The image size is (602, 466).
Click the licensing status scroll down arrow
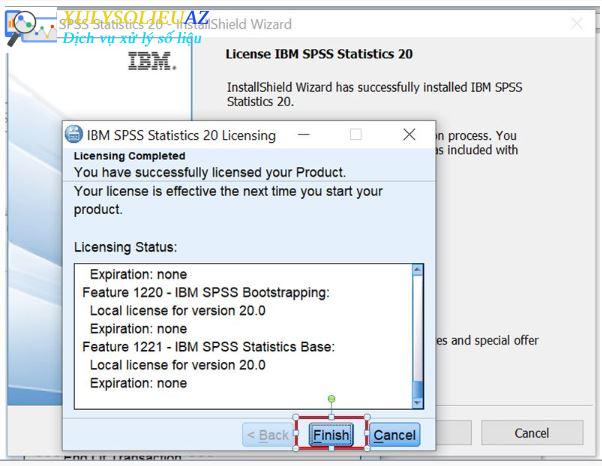pyautogui.click(x=417, y=403)
